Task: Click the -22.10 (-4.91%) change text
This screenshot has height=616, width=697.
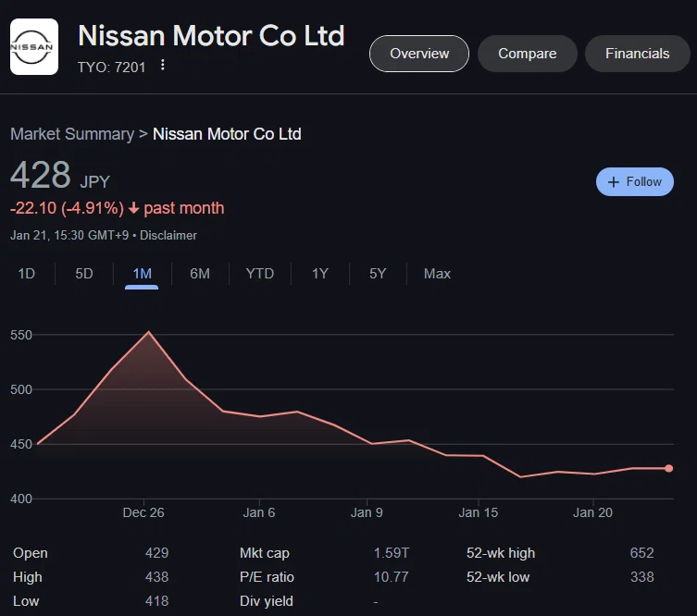Action: coord(68,208)
